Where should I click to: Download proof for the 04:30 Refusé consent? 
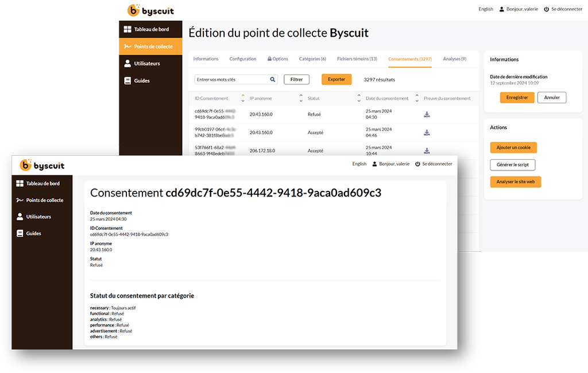click(x=427, y=114)
